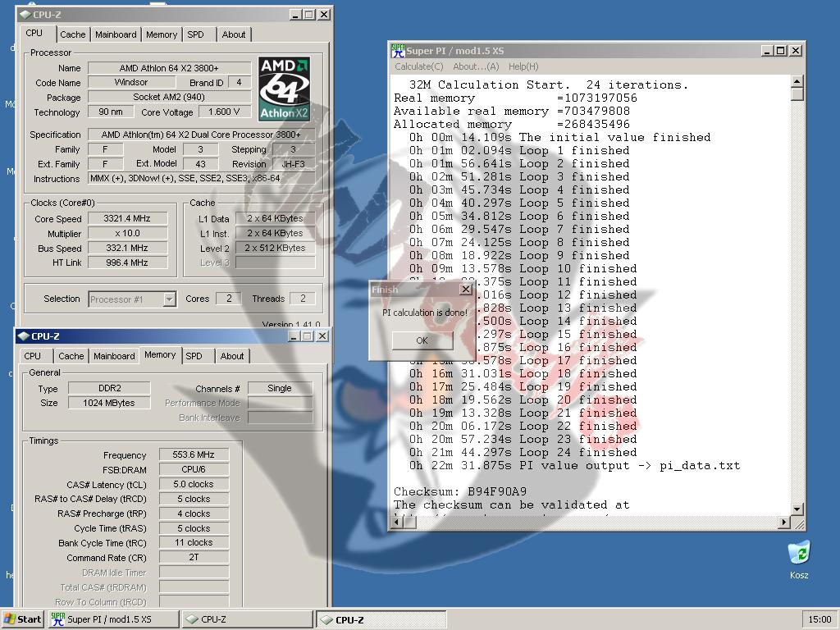Click Super PI horizontal scrollbar right arrow
Image resolution: width=840 pixels, height=630 pixels.
click(785, 522)
